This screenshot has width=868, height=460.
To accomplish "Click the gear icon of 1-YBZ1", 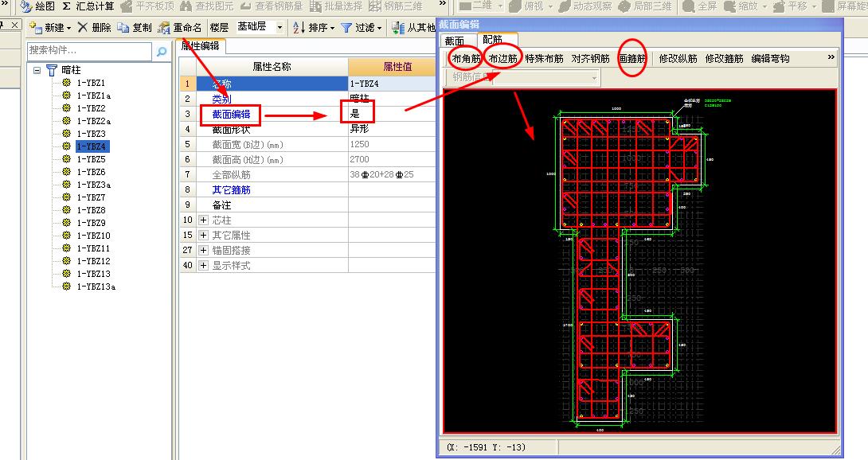I will [66, 83].
